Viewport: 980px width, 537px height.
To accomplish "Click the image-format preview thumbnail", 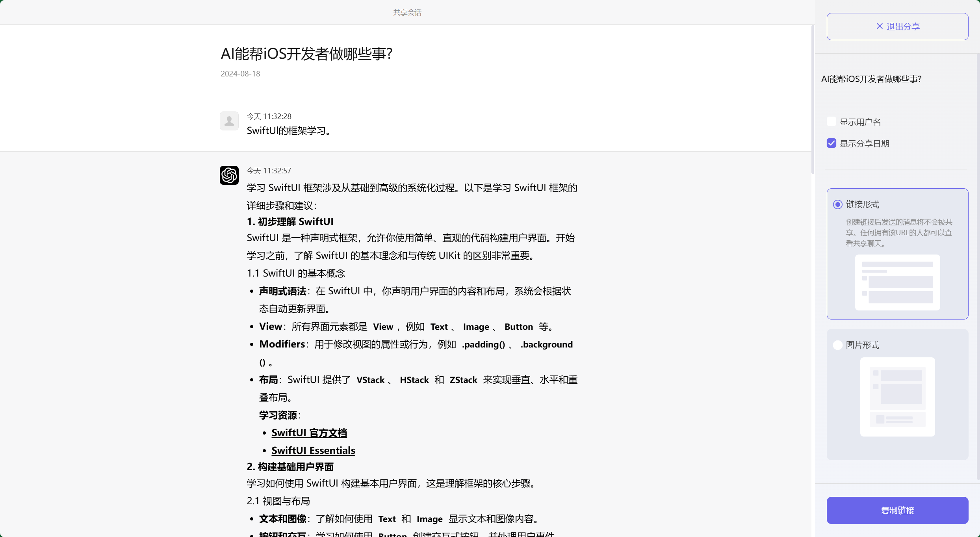I will click(x=897, y=397).
